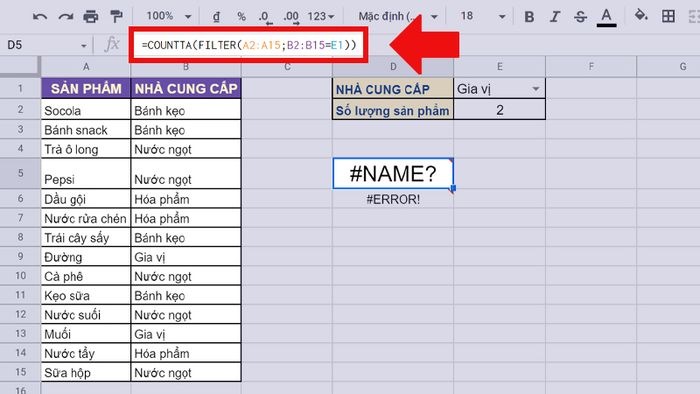This screenshot has height=394, width=700.
Task: Open the Mặc định font dropdown
Action: pyautogui.click(x=397, y=17)
